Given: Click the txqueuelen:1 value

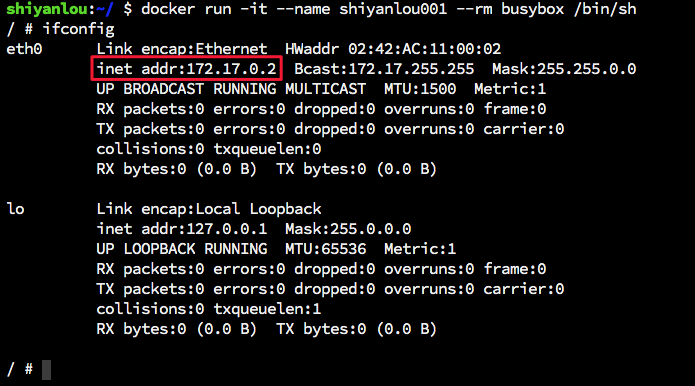Looking at the screenshot, I should 267,308.
